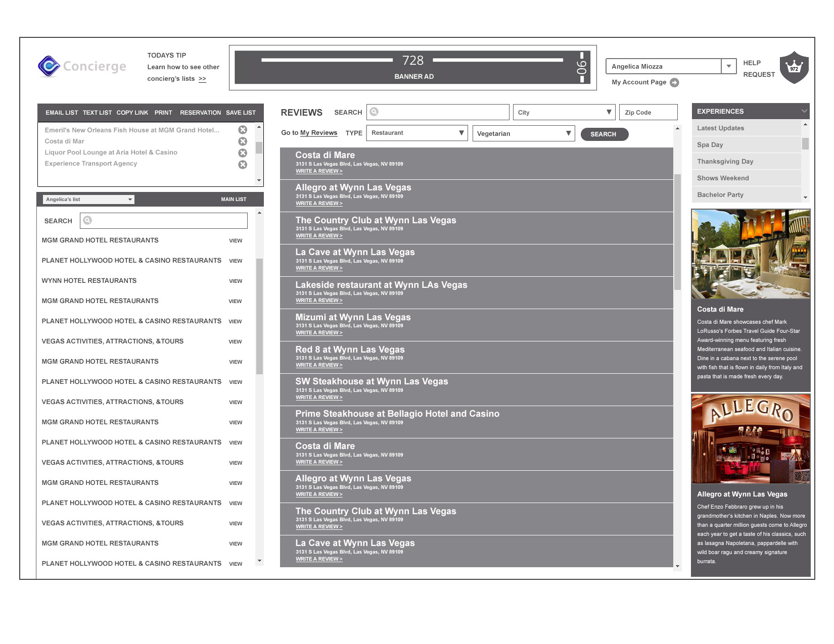Viewport: 834px width, 644px height.
Task: Click the Experiences list scrollbar thumb
Action: (805, 144)
